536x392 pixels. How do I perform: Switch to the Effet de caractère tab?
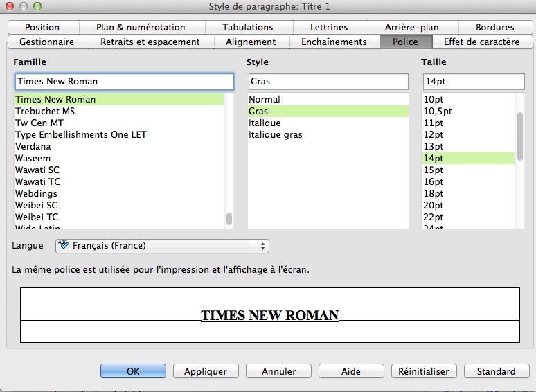[x=482, y=42]
